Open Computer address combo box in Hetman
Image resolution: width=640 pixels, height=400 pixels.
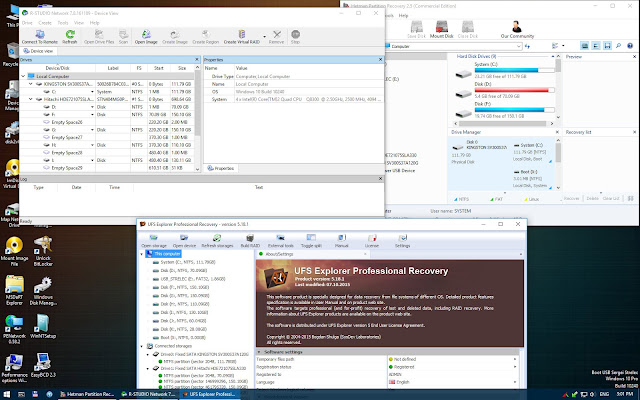coord(454,47)
